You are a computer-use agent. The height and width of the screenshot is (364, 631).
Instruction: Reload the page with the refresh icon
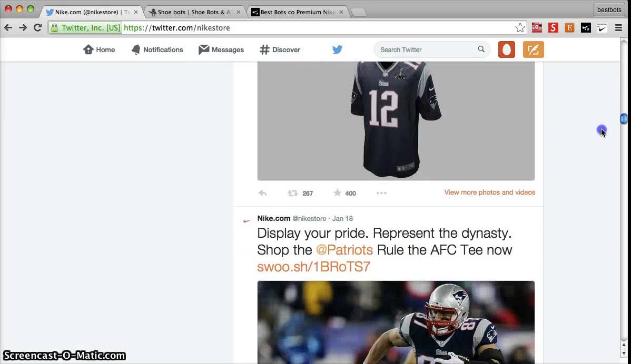pos(38,28)
